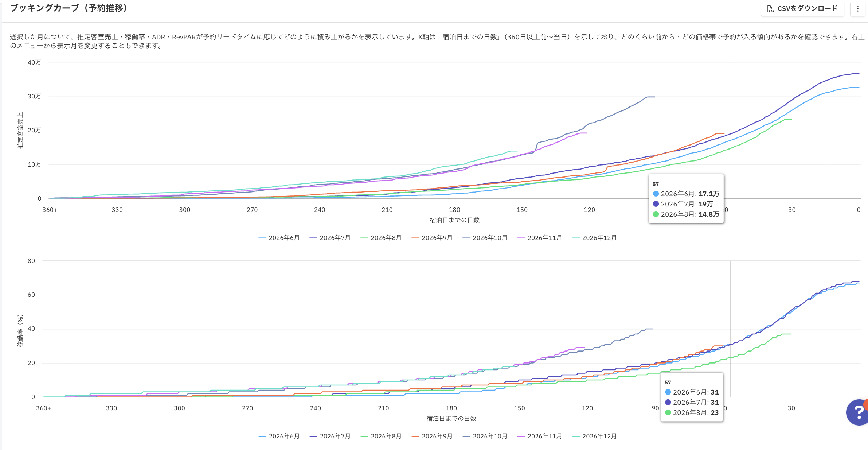Hide 2026年12月 line in the occupancy chart legend
Screen dimensions: 868x450
[x=594, y=436]
